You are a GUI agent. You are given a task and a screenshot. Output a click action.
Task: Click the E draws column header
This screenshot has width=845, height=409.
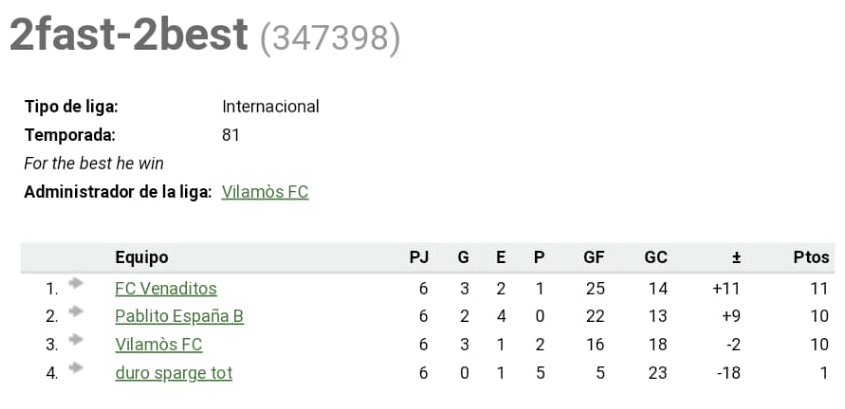[x=501, y=257]
